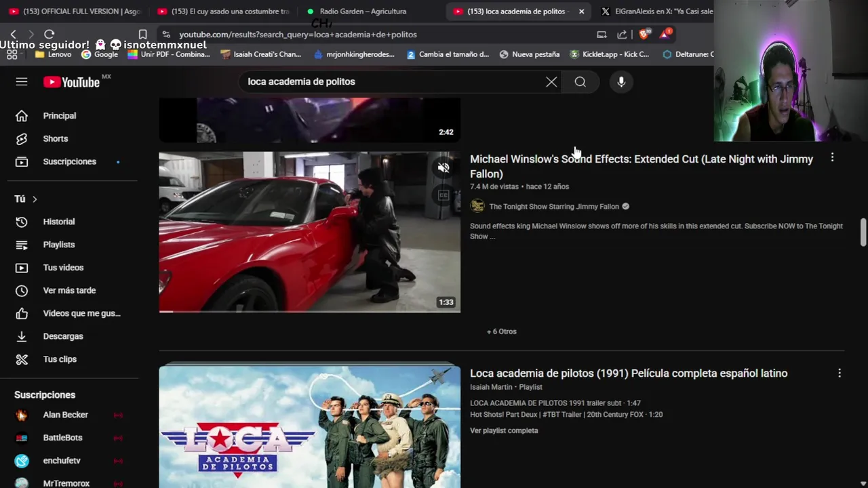868x488 pixels.
Task: Click the 1:33 video duration badge
Action: coord(446,302)
